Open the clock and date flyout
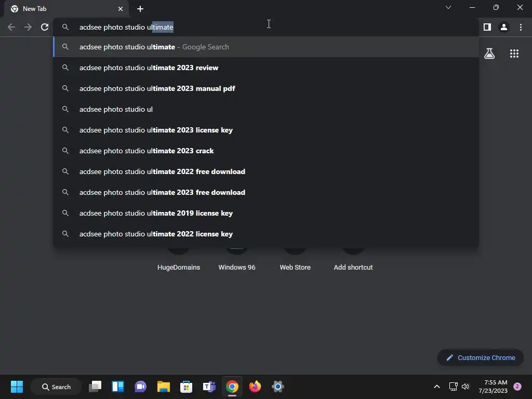This screenshot has width=532, height=399. 493,387
